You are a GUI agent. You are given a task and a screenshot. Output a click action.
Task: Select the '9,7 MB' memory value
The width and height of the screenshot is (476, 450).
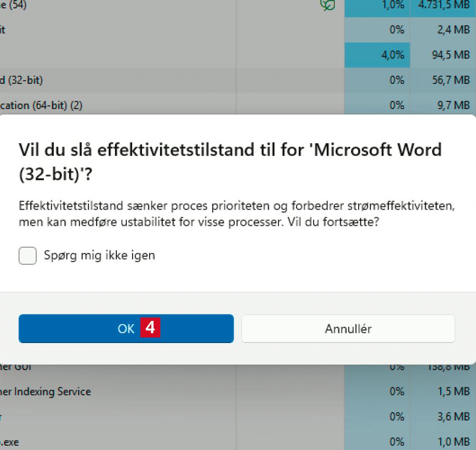pyautogui.click(x=453, y=105)
